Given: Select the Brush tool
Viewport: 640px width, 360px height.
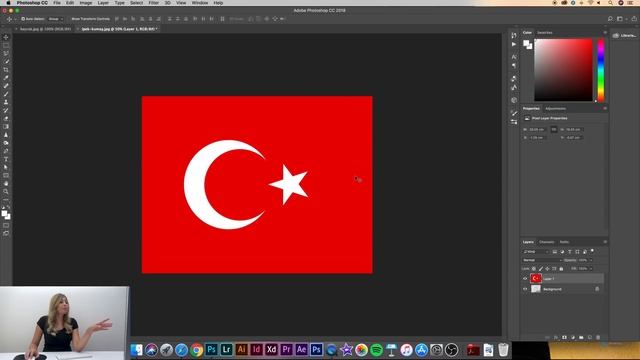Looking at the screenshot, I should pos(6,94).
